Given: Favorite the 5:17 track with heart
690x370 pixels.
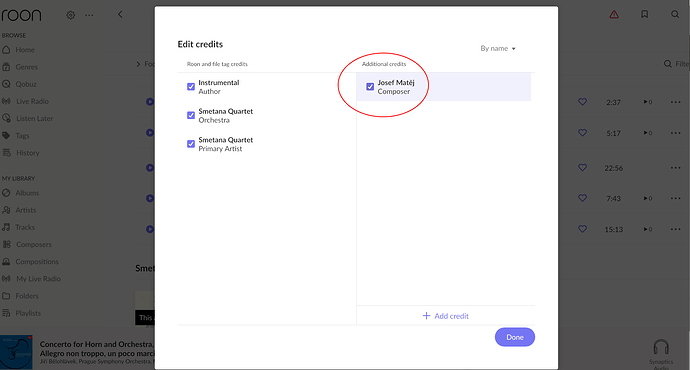Looking at the screenshot, I should point(582,133).
